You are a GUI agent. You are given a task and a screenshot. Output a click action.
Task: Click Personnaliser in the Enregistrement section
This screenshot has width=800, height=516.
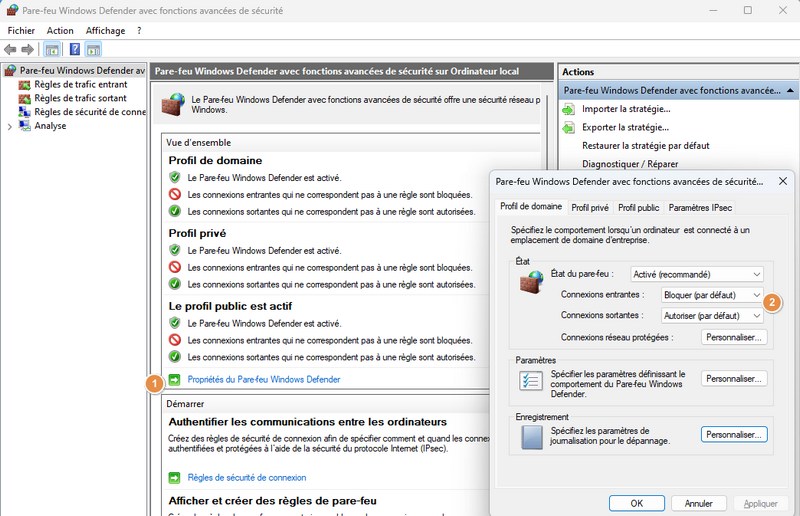tap(734, 435)
